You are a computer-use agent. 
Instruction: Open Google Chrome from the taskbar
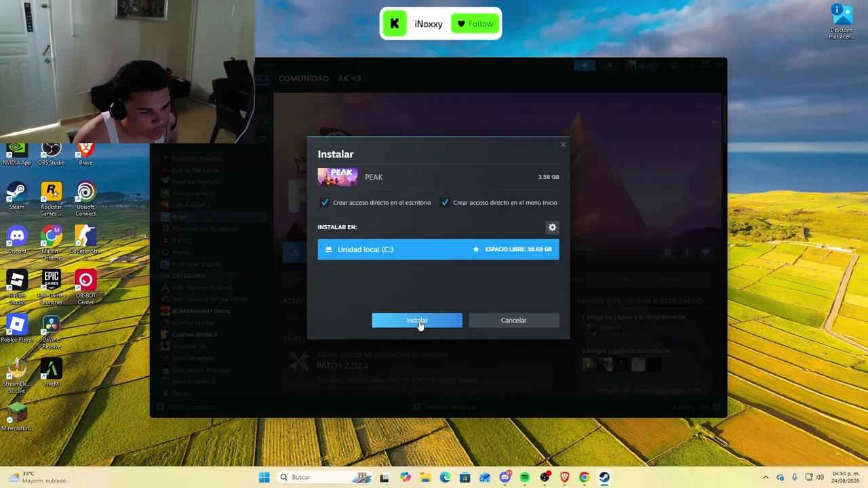584,477
